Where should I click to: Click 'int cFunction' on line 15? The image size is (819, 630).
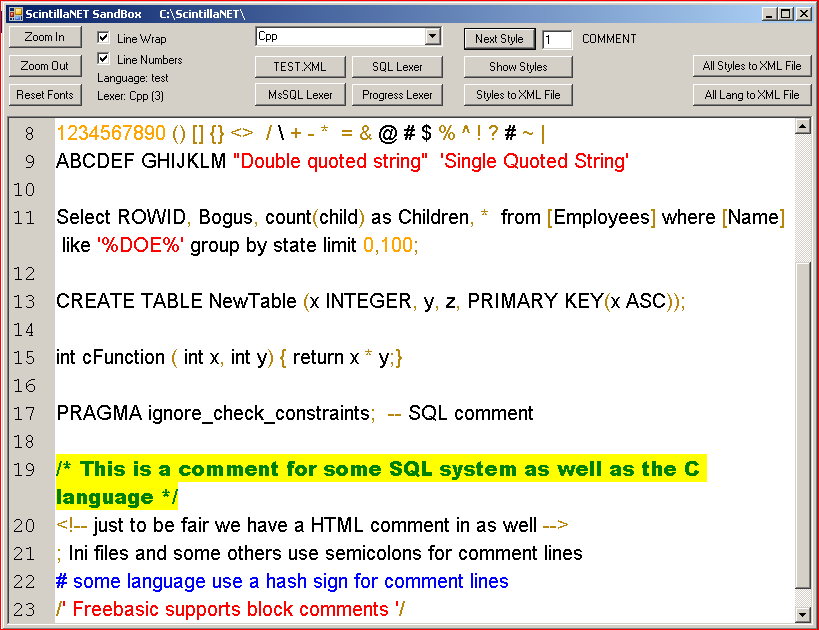(110, 357)
